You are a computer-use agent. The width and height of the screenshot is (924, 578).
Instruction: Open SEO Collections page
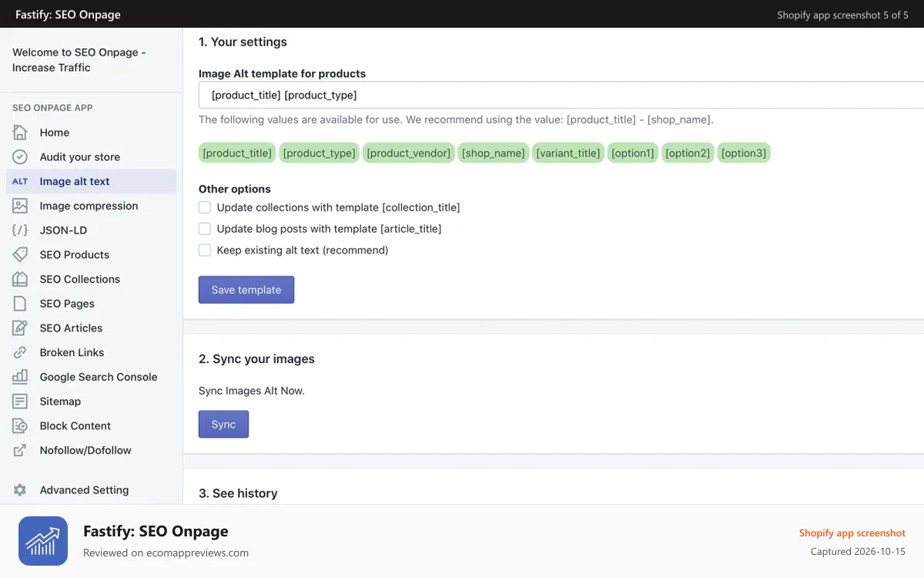tap(91, 279)
